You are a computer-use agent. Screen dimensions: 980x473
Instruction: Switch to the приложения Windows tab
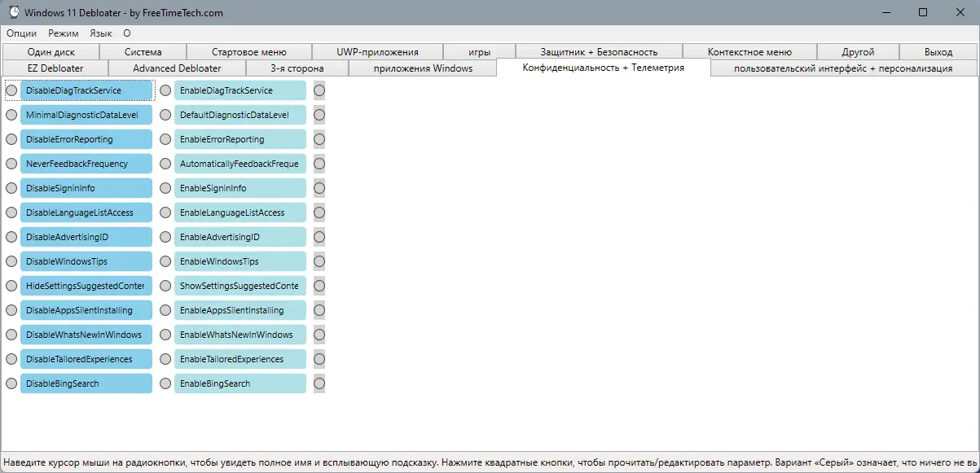tap(423, 68)
